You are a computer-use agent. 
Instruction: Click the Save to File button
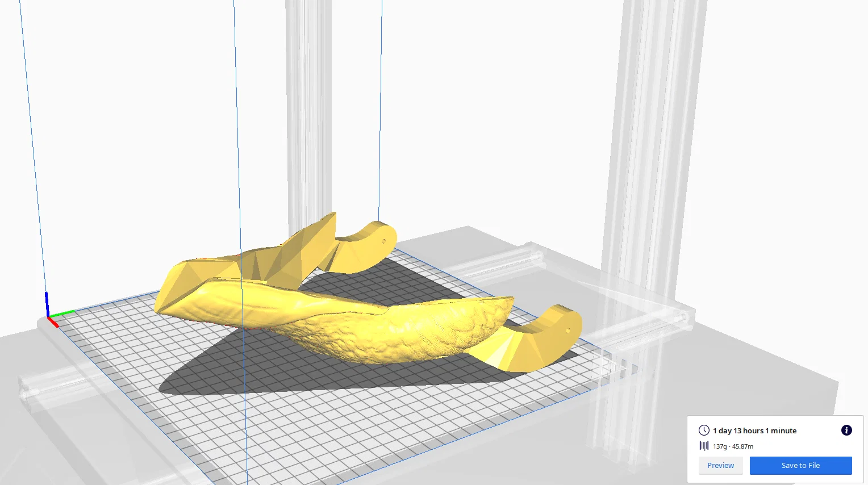point(800,465)
